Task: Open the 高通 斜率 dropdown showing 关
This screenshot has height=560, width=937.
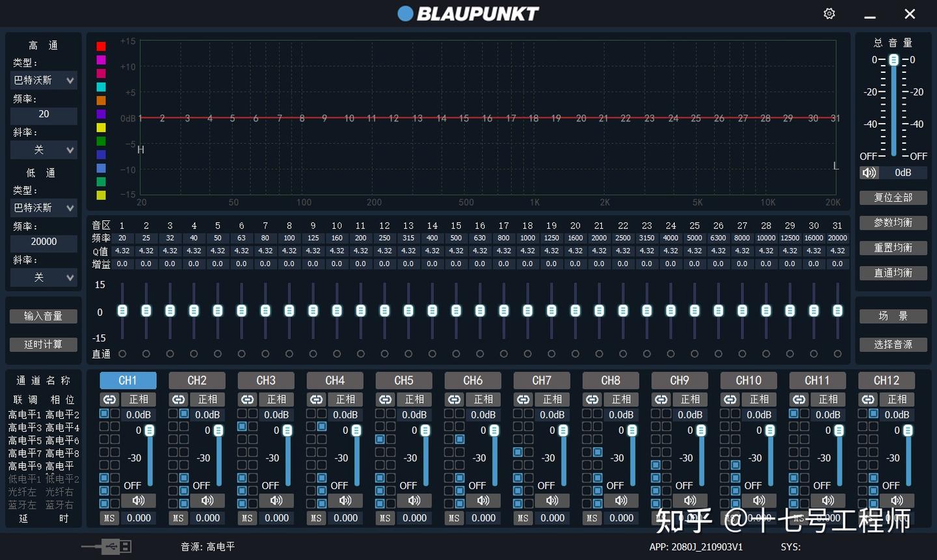Action: point(43,150)
